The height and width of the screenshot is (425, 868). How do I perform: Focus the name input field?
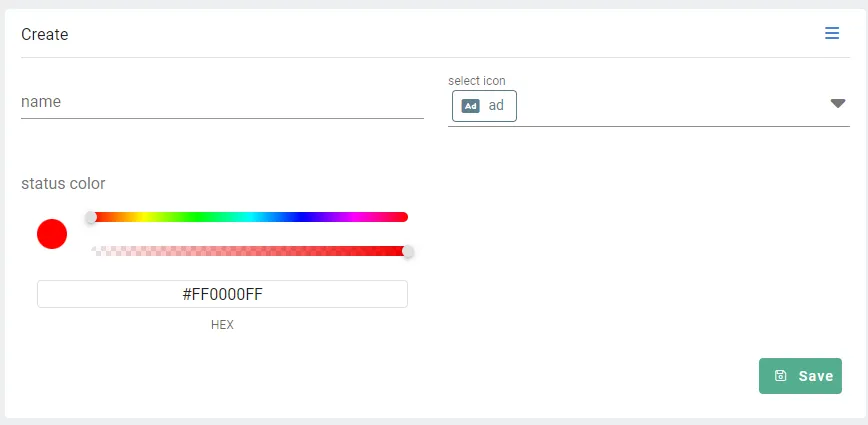pyautogui.click(x=223, y=102)
